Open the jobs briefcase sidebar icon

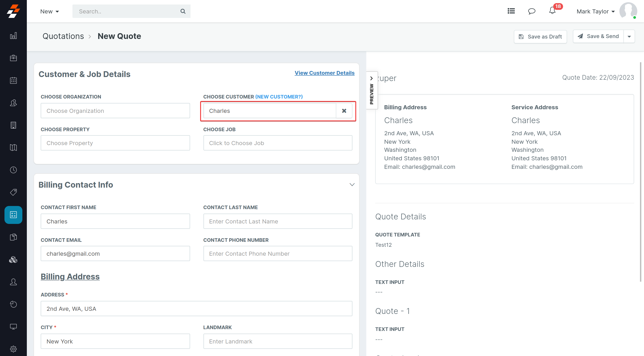(x=13, y=58)
